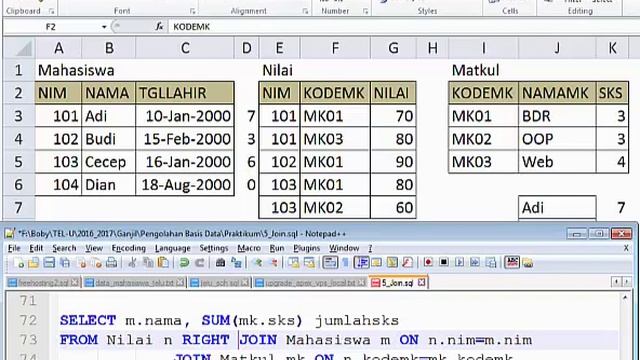This screenshot has width=640, height=360.
Task: Open Document map icon in Notepad++
Action: 392,262
